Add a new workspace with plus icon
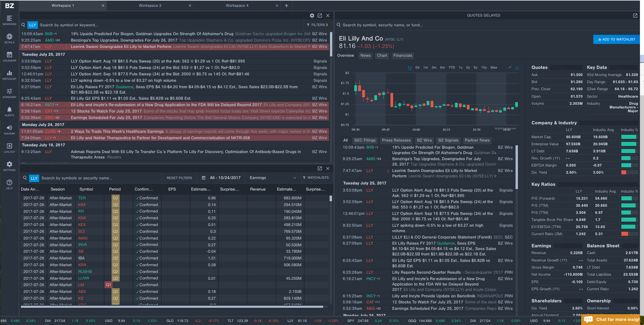Image resolution: width=644 pixels, height=325 pixels. pyautogui.click(x=286, y=5)
